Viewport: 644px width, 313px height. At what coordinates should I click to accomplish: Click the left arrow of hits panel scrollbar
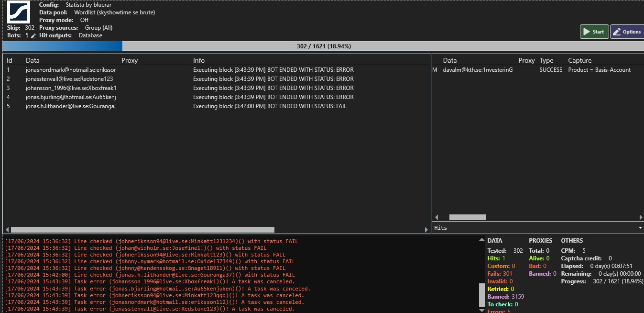(436, 217)
